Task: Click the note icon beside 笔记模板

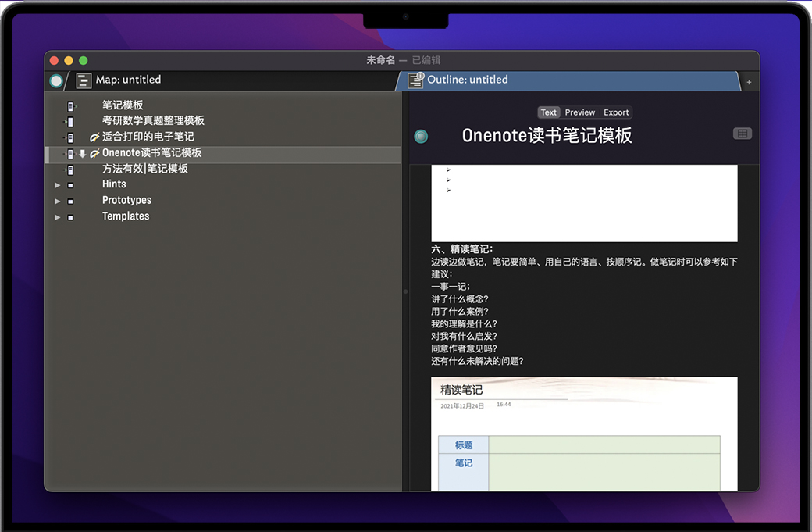Action: point(70,105)
